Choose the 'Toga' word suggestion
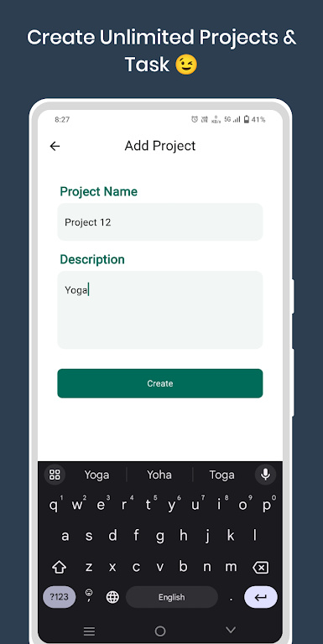Screen dimensions: 323x644 pos(222,475)
